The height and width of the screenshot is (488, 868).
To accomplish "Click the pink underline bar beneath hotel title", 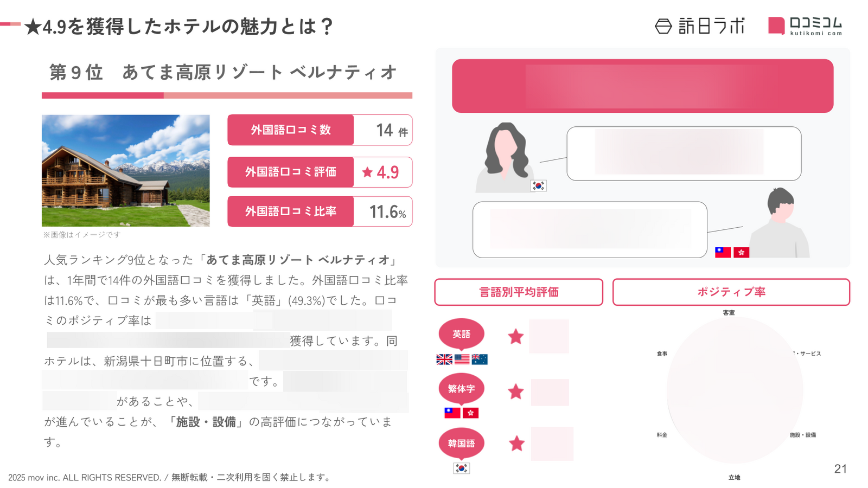I will click(227, 95).
